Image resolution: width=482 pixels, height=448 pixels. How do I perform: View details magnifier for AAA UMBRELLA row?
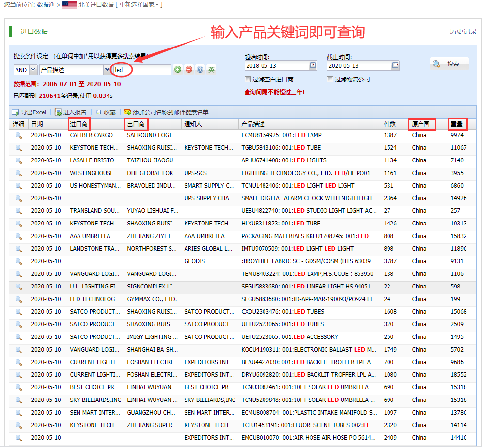pyautogui.click(x=19, y=236)
